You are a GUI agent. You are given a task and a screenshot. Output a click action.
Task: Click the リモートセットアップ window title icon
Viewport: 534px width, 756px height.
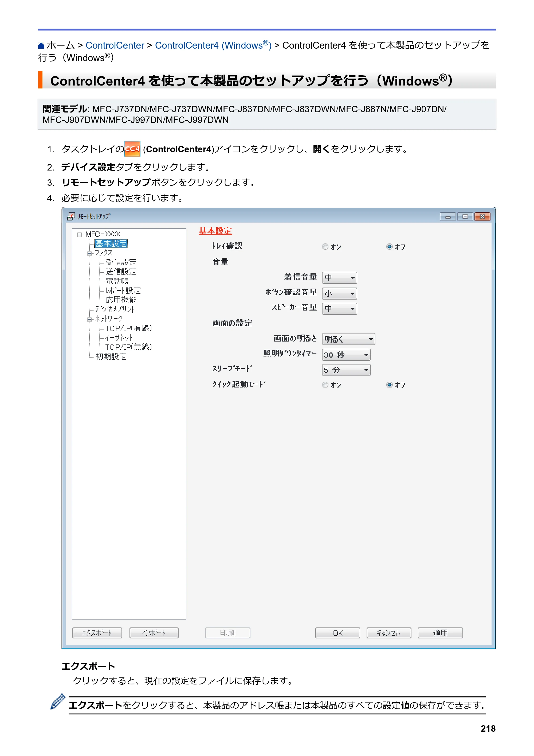click(70, 216)
